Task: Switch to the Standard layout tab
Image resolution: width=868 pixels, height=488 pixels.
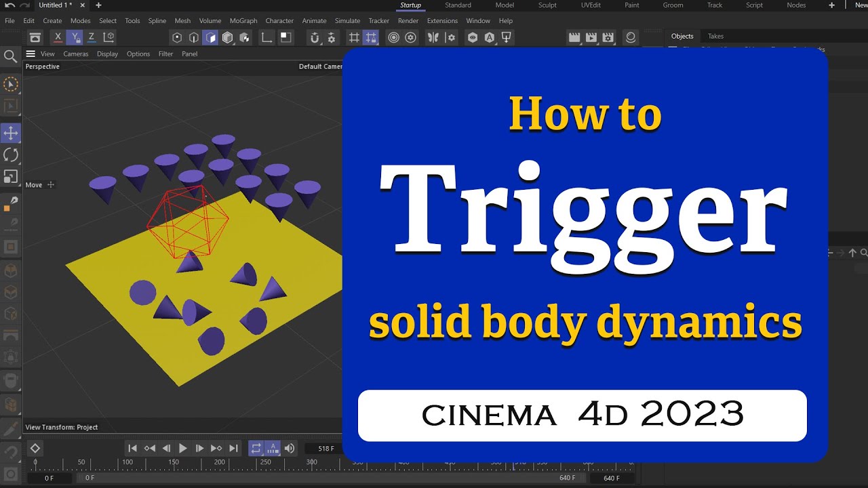Action: pyautogui.click(x=458, y=5)
